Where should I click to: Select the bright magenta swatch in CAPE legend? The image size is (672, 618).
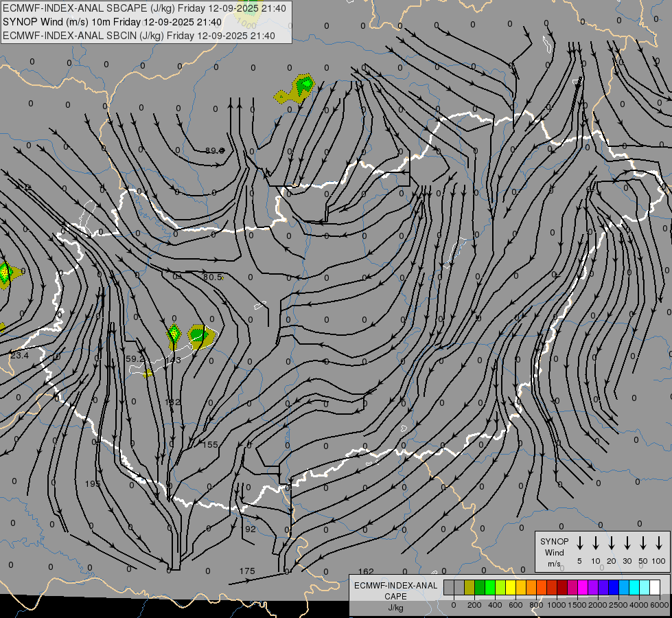[583, 588]
